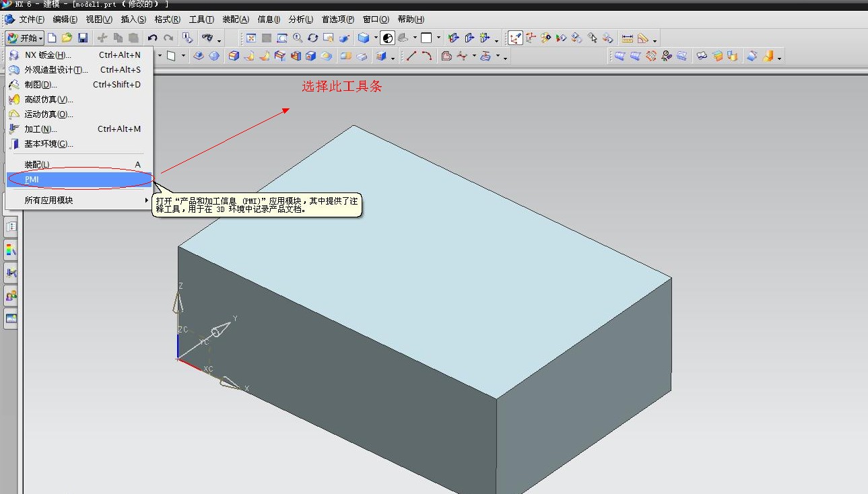
Task: Click the red line sketch curve icon
Action: pos(411,56)
